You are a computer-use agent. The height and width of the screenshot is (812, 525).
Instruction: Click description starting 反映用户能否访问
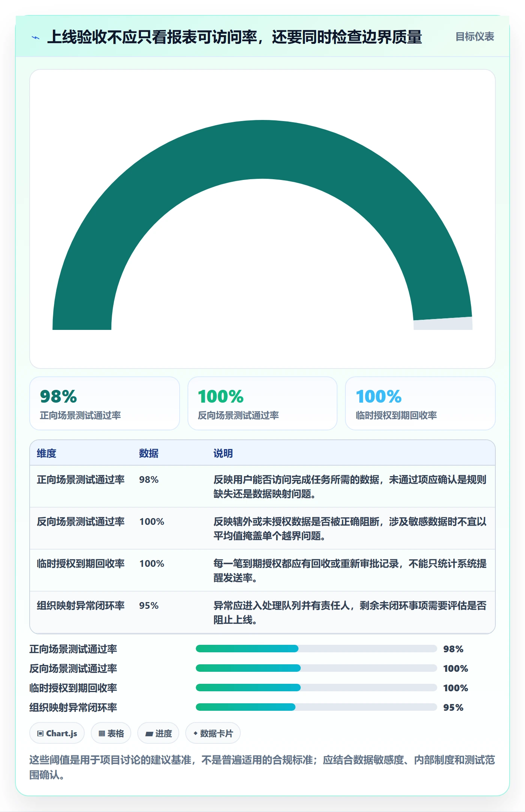click(350, 487)
